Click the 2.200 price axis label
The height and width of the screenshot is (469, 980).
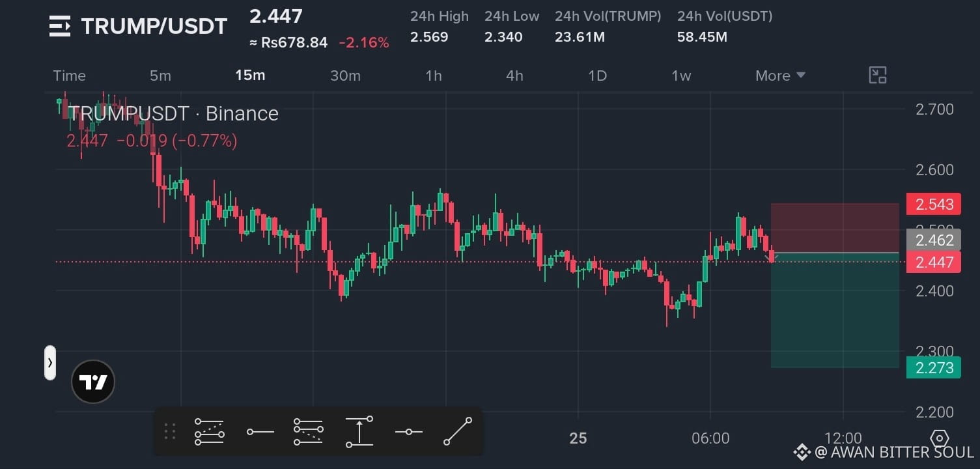934,412
